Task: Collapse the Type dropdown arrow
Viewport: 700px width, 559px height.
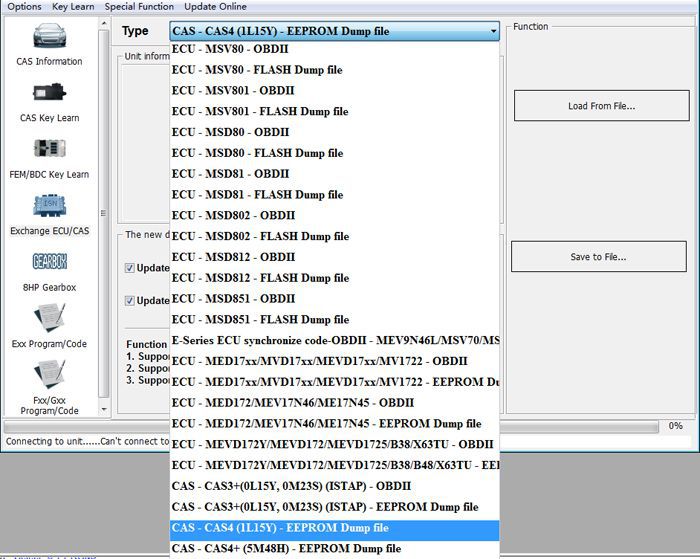Action: pyautogui.click(x=493, y=32)
